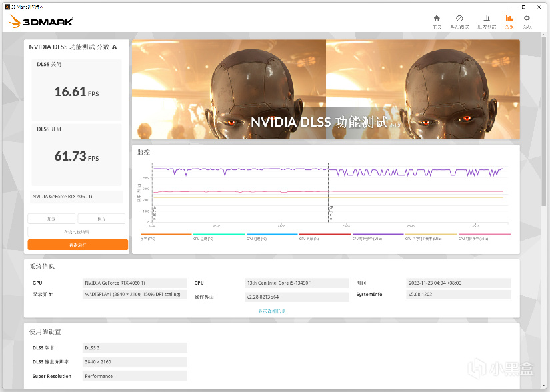550x392 pixels.
Task: Toggle the orange frame rate (FPS) legend
Action: click(166, 237)
